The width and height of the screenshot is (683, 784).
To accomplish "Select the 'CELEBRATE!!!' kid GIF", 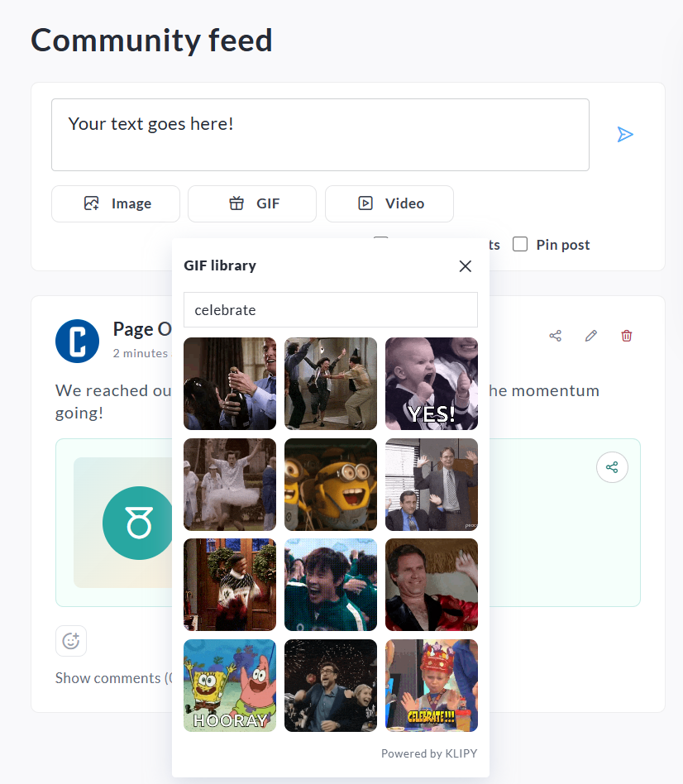I will (432, 686).
